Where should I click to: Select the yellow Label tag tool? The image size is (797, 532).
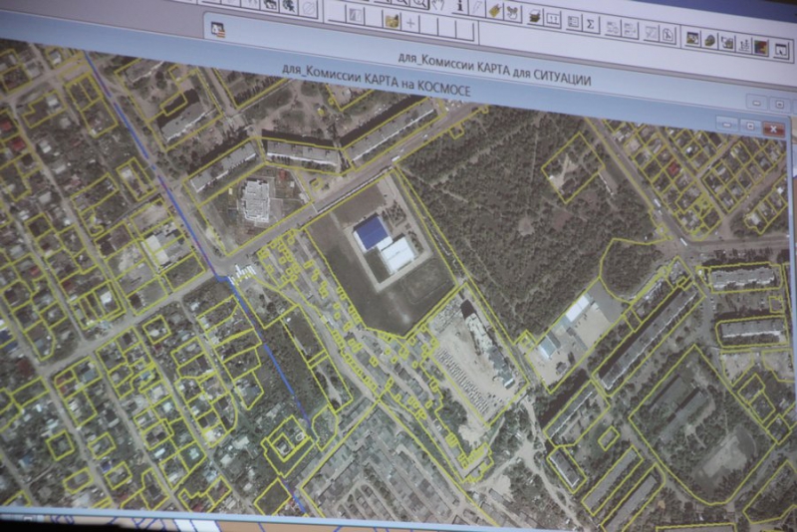(493, 9)
